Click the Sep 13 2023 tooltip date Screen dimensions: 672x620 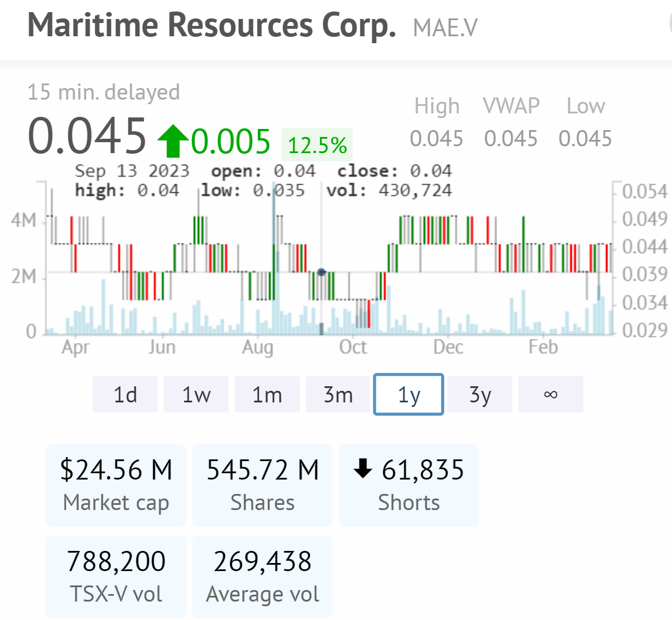tap(132, 171)
